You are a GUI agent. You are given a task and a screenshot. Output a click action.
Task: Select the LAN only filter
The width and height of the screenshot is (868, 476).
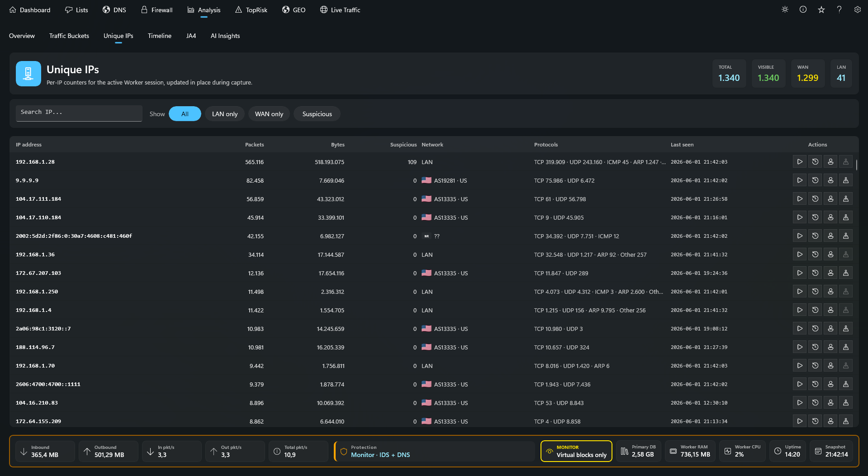tap(225, 114)
